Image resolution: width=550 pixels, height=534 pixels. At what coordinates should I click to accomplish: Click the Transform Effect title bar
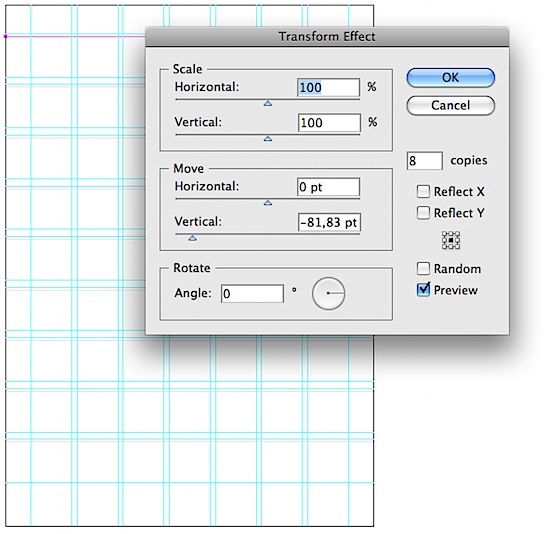point(327,36)
